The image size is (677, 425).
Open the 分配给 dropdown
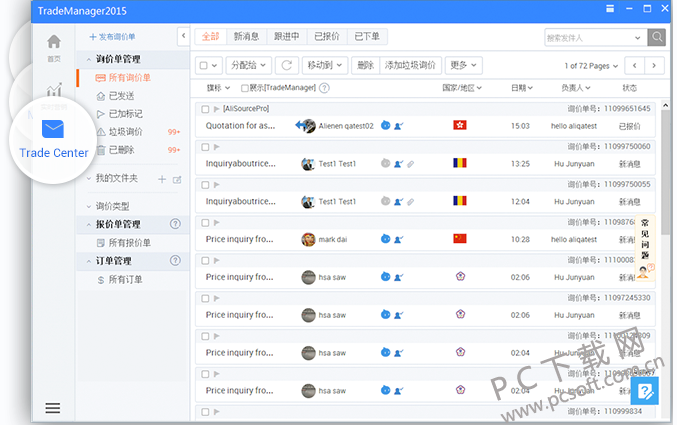tap(249, 65)
